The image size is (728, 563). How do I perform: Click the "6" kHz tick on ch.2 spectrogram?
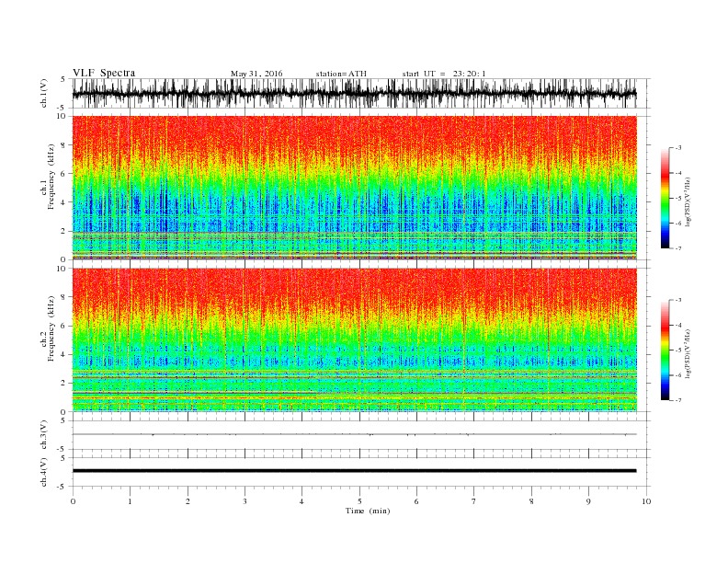(64, 326)
